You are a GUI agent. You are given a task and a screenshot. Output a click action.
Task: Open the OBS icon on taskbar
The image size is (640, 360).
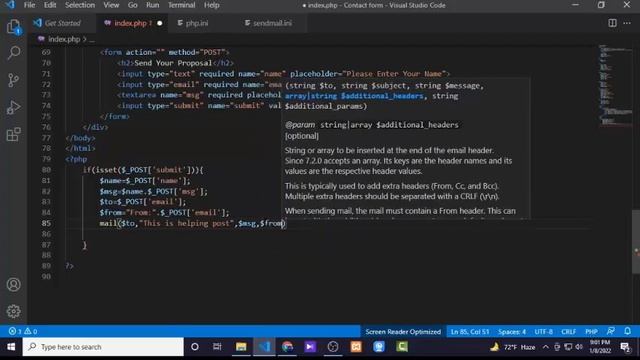pyautogui.click(x=333, y=347)
